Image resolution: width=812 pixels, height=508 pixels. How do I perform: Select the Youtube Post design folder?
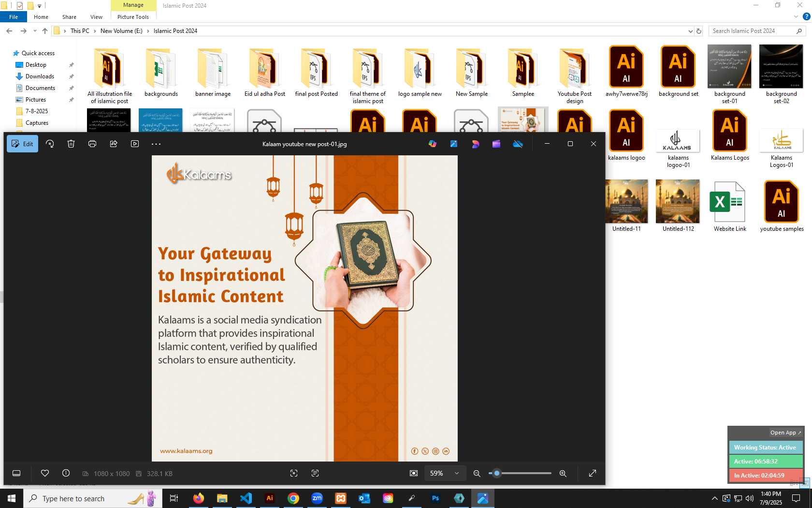[x=575, y=76]
